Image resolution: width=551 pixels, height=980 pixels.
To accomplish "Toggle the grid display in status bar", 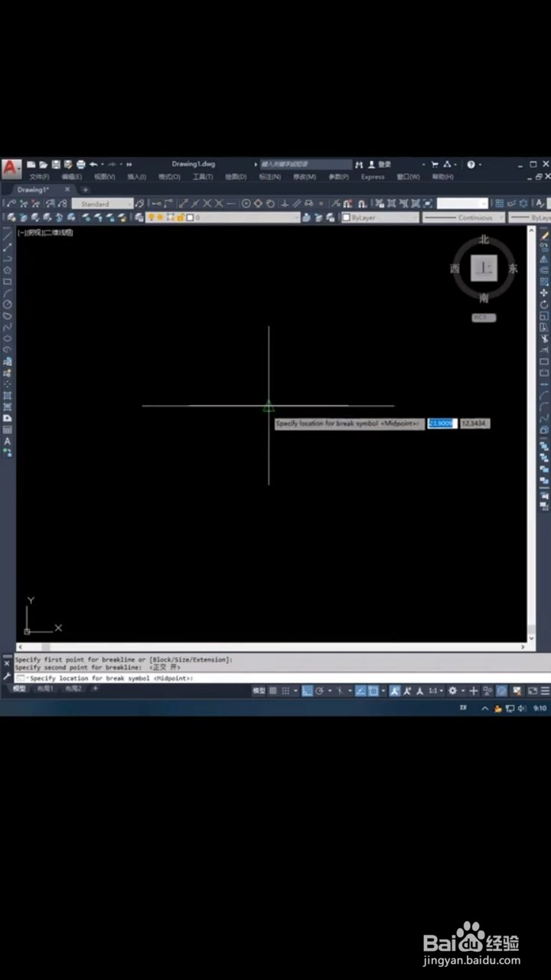I will pos(272,691).
